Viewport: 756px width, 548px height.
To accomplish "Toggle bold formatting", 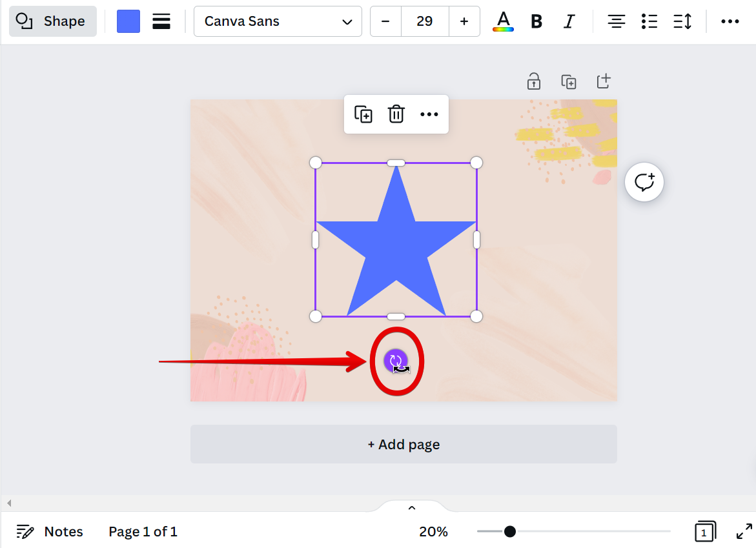I will [x=536, y=21].
